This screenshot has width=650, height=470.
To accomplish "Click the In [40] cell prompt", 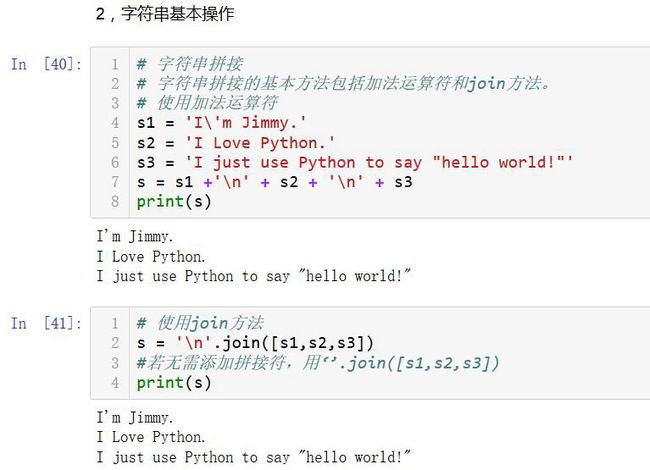I will [x=46, y=64].
